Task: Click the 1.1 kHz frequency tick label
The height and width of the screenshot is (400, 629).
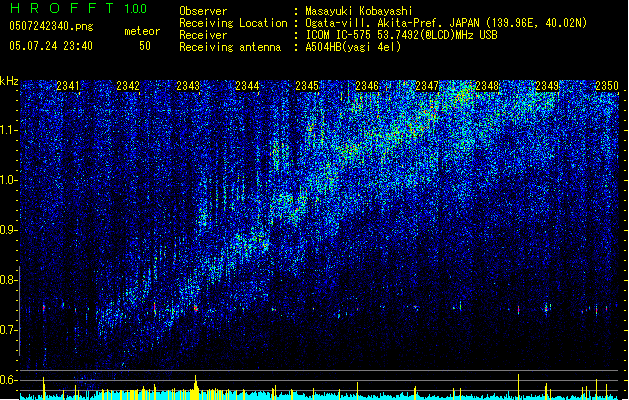Action: (x=9, y=130)
